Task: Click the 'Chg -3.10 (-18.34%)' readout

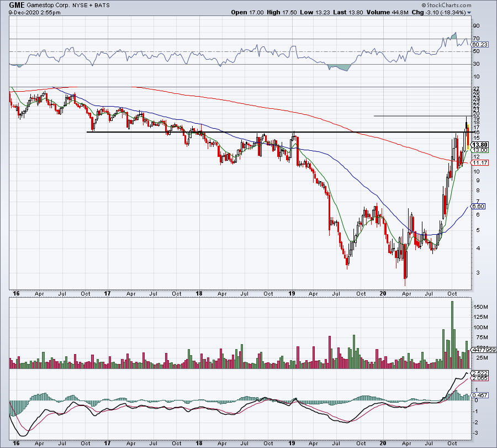Action: [x=438, y=12]
